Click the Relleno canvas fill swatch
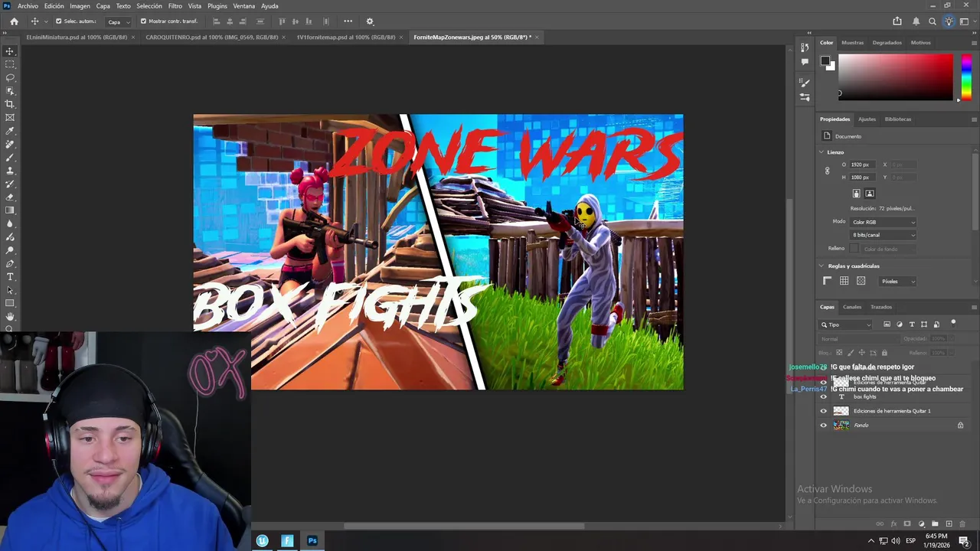Screen dimensions: 980x551 [x=854, y=249]
